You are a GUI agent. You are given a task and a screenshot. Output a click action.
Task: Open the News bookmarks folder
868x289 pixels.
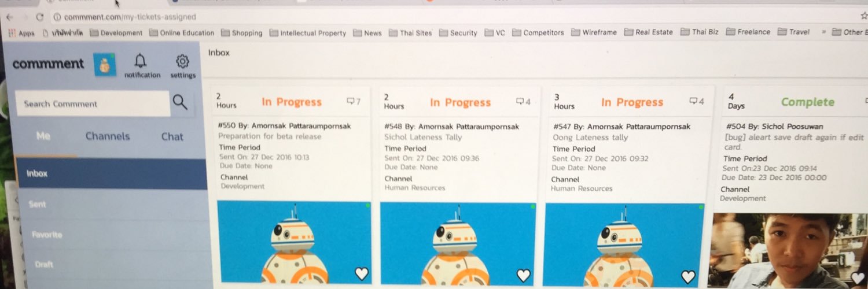367,33
